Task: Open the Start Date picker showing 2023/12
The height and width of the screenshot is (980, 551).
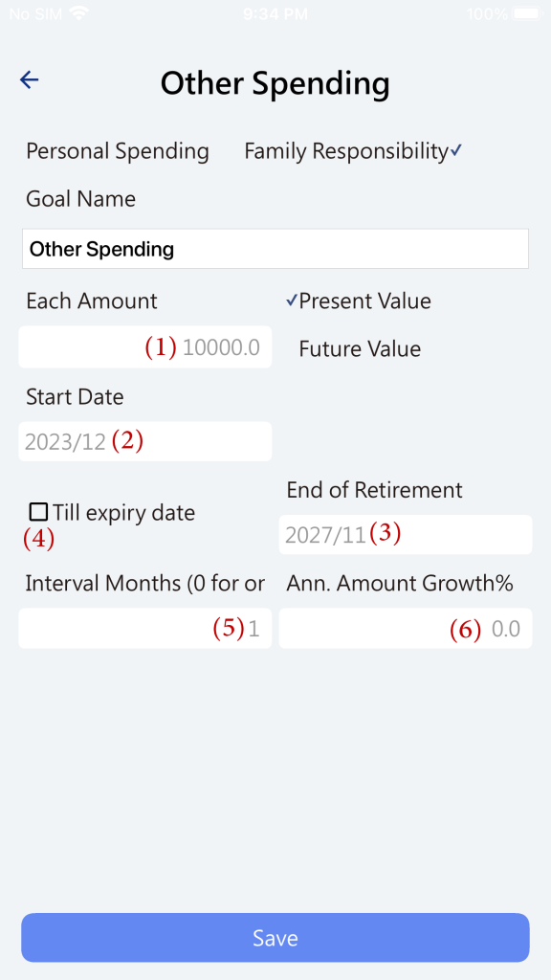Action: (x=145, y=441)
